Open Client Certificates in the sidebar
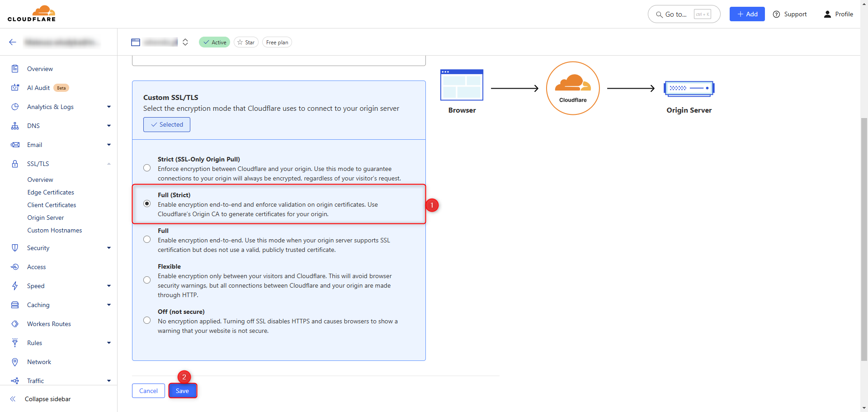This screenshot has height=412, width=868. (52, 205)
